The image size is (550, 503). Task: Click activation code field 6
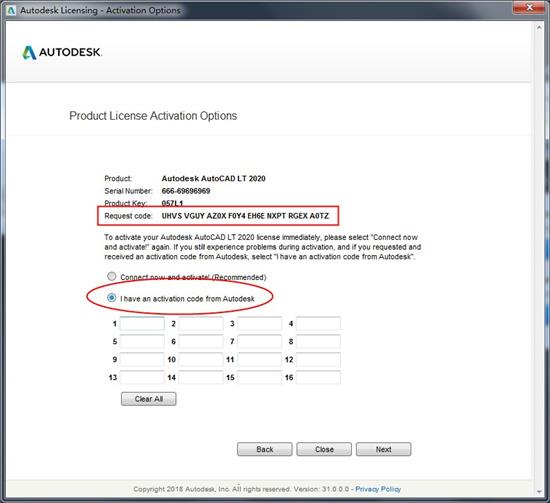pos(201,341)
